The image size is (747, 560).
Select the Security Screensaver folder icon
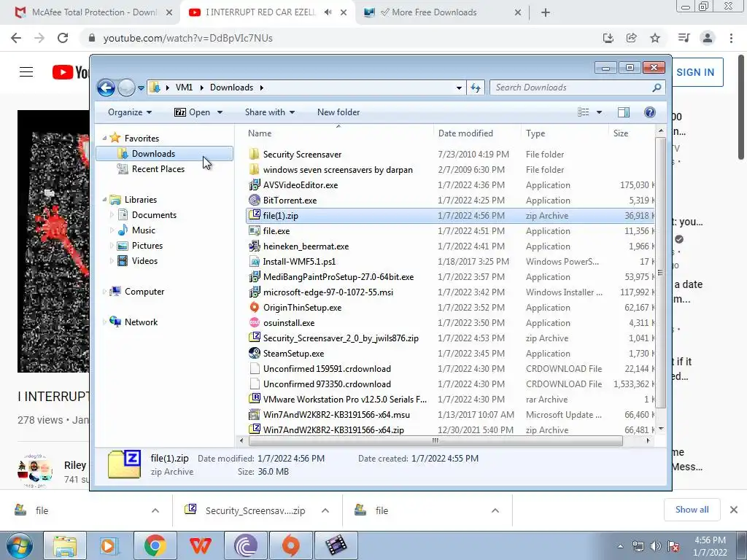click(255, 155)
